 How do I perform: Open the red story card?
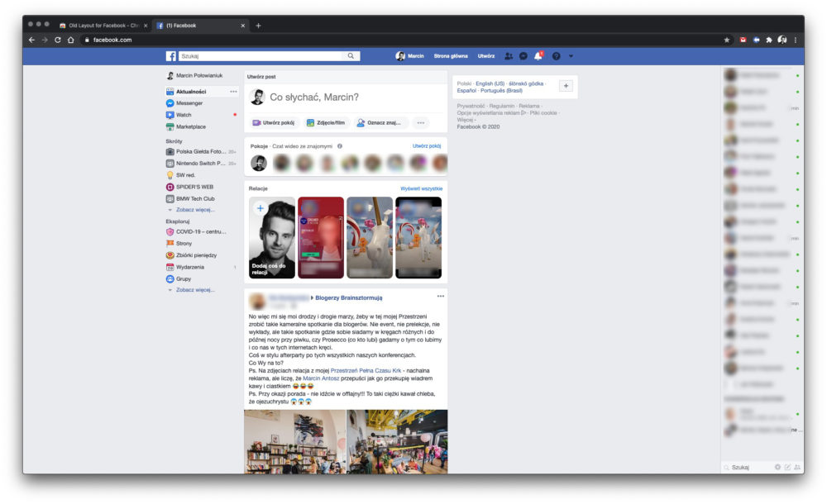[x=321, y=238]
